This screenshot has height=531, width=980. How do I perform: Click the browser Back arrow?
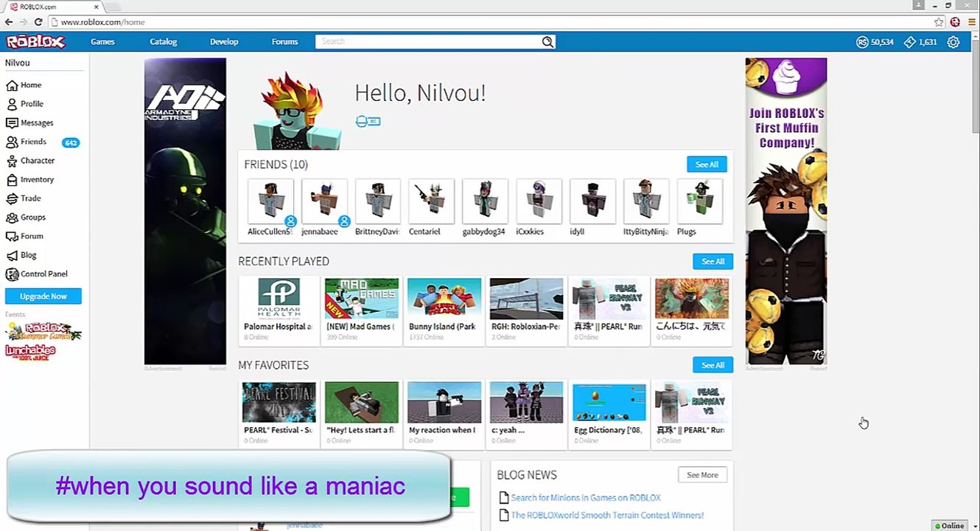click(9, 22)
